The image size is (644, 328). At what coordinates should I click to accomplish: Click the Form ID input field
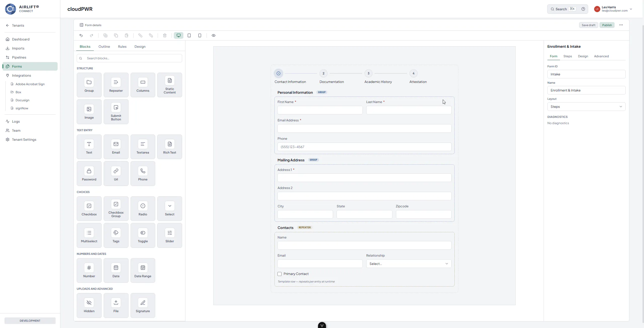coord(586,74)
